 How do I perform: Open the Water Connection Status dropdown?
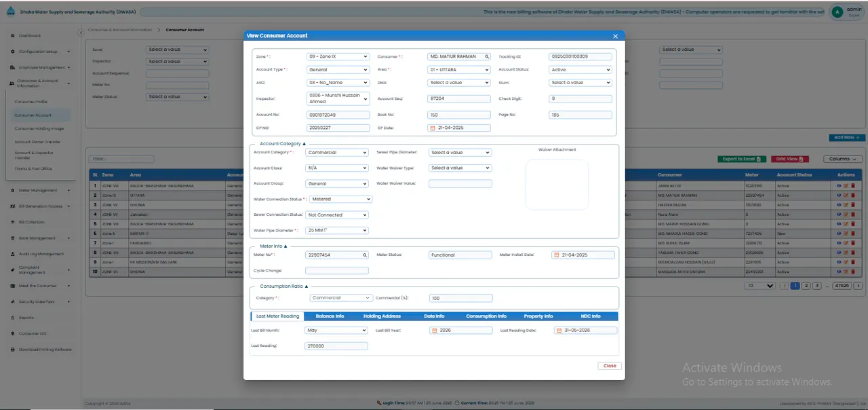coord(341,200)
